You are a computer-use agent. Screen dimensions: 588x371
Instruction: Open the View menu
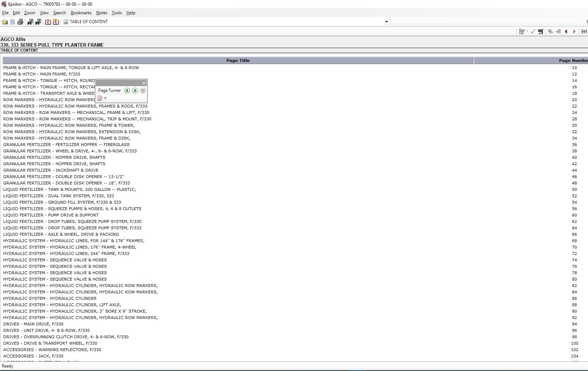(44, 13)
